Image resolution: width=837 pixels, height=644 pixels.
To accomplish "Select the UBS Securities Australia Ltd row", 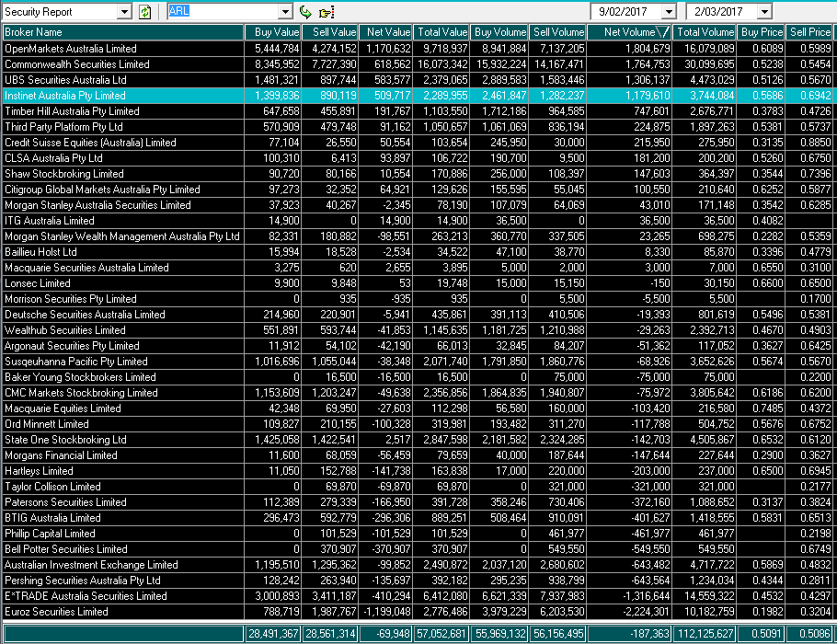I will [x=418, y=80].
